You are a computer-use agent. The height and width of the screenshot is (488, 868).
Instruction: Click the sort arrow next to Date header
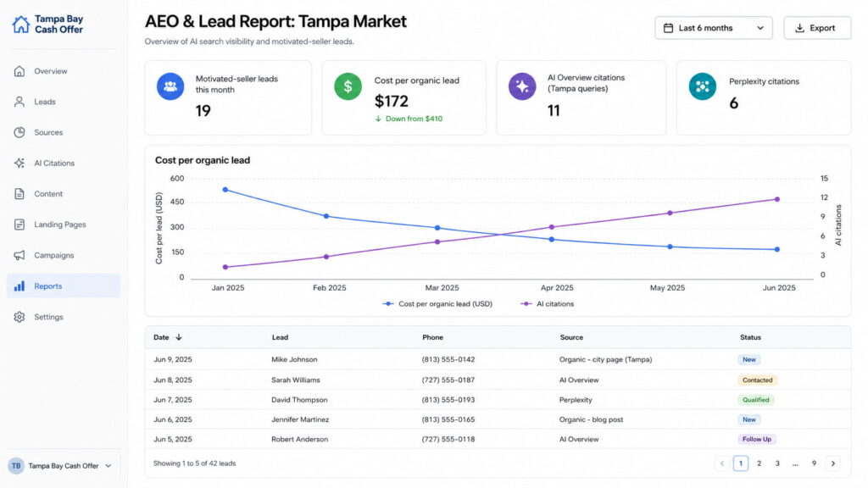(179, 337)
